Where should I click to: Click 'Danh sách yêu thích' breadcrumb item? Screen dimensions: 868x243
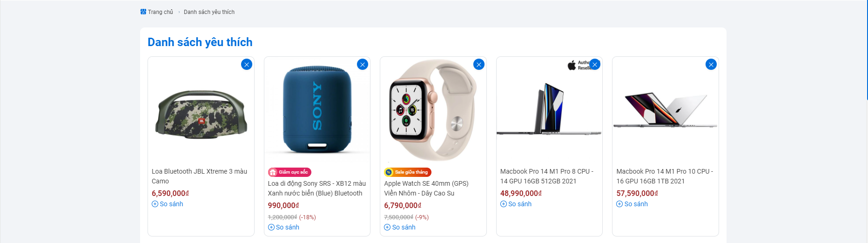[209, 12]
